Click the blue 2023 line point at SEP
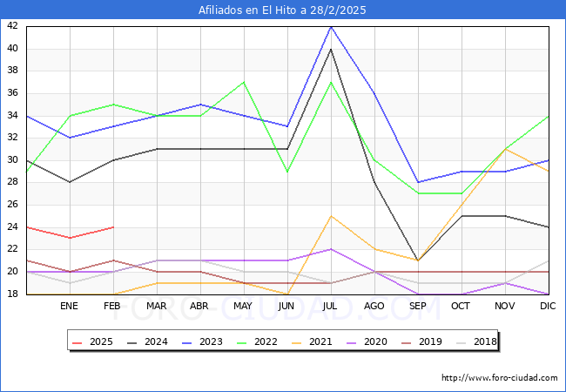 (x=418, y=182)
